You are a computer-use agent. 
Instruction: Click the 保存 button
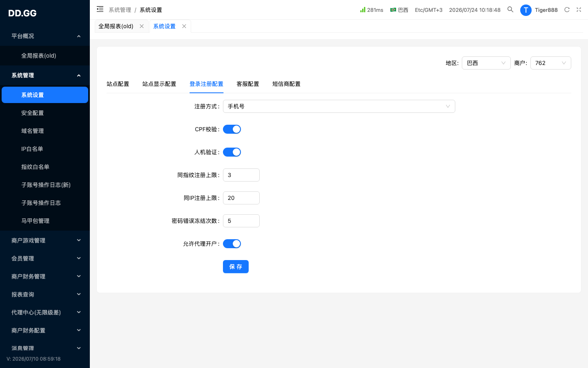(236, 267)
